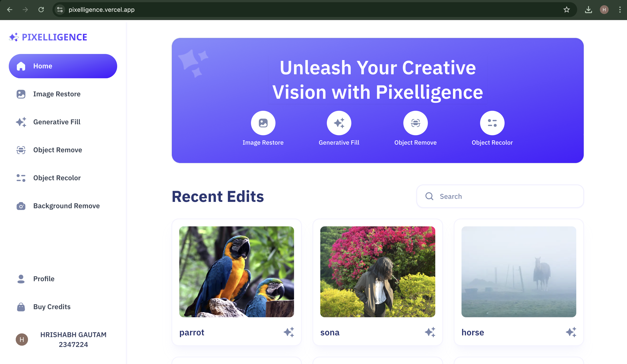627x364 pixels.
Task: Select Background Remove in the sidebar
Action: point(66,206)
